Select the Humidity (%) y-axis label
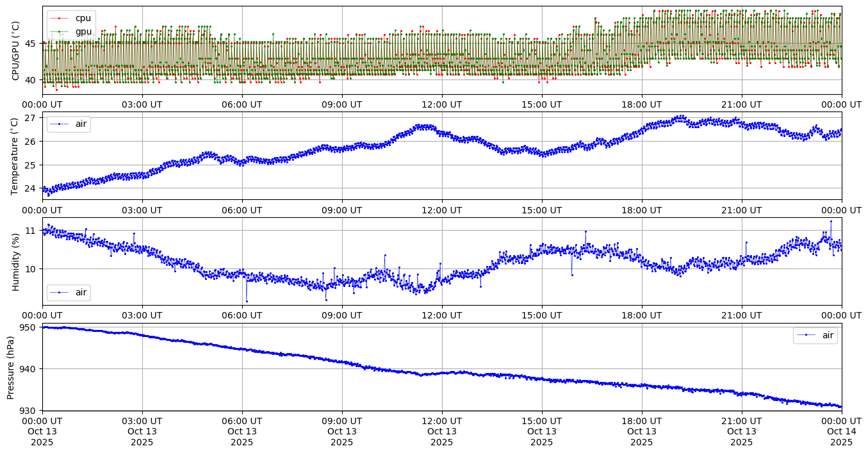 pos(16,261)
